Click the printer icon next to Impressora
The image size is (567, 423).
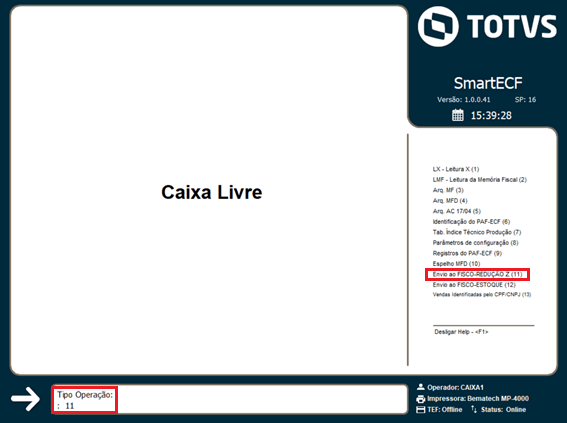[421, 399]
